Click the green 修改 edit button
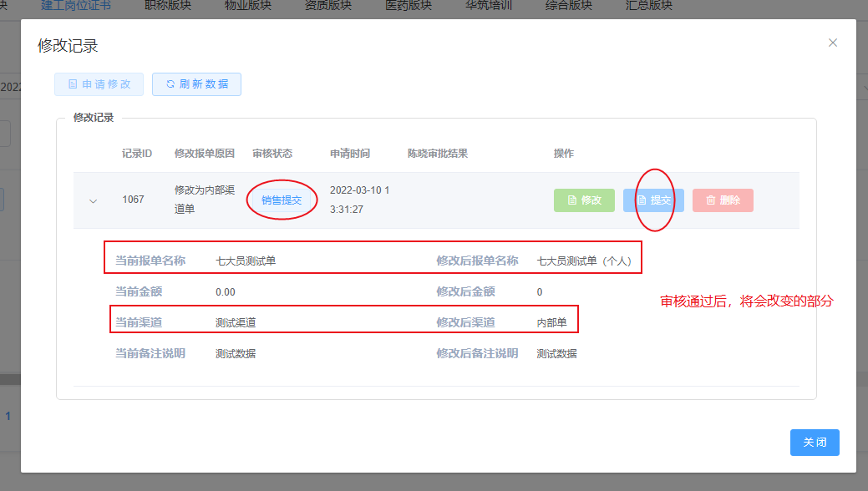Viewport: 868px width, 491px height. coord(584,200)
